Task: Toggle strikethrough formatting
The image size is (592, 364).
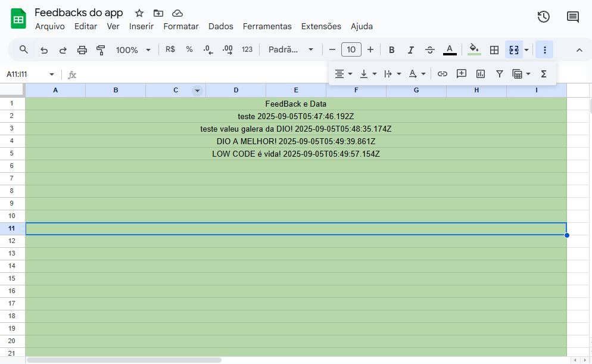Action: click(429, 50)
